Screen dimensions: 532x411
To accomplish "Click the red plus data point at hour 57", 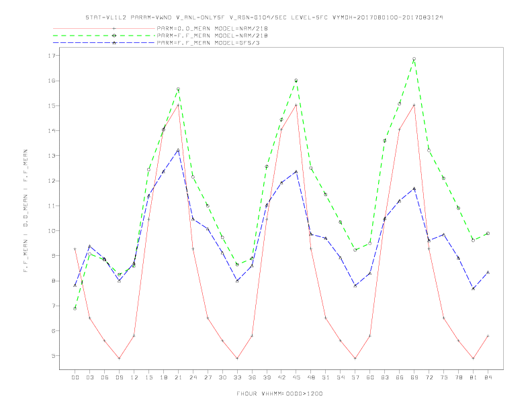I will coord(355,358).
